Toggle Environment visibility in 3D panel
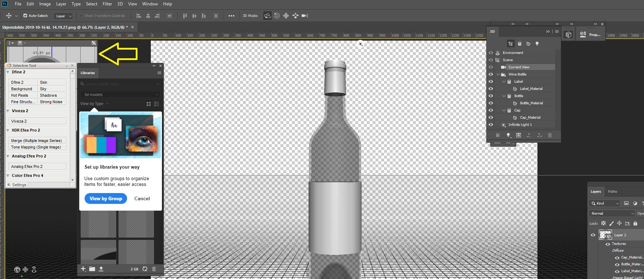644x279 pixels. click(x=491, y=52)
